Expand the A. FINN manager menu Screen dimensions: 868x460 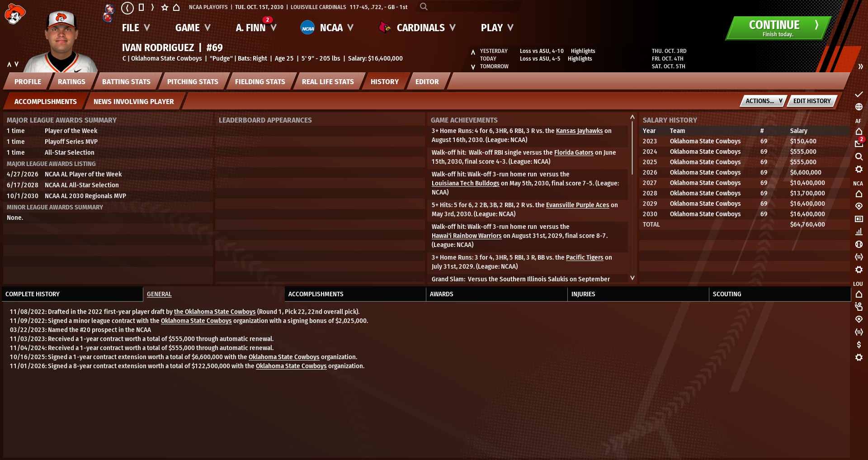tap(256, 28)
